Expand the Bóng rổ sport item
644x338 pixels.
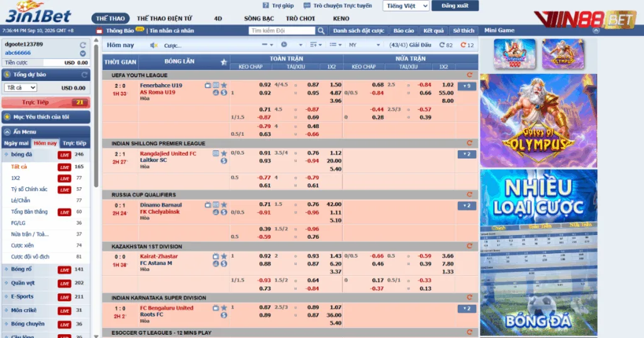tap(21, 270)
